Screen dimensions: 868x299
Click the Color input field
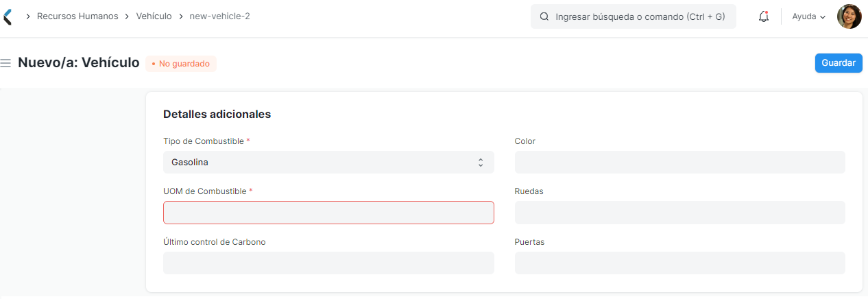pyautogui.click(x=679, y=163)
